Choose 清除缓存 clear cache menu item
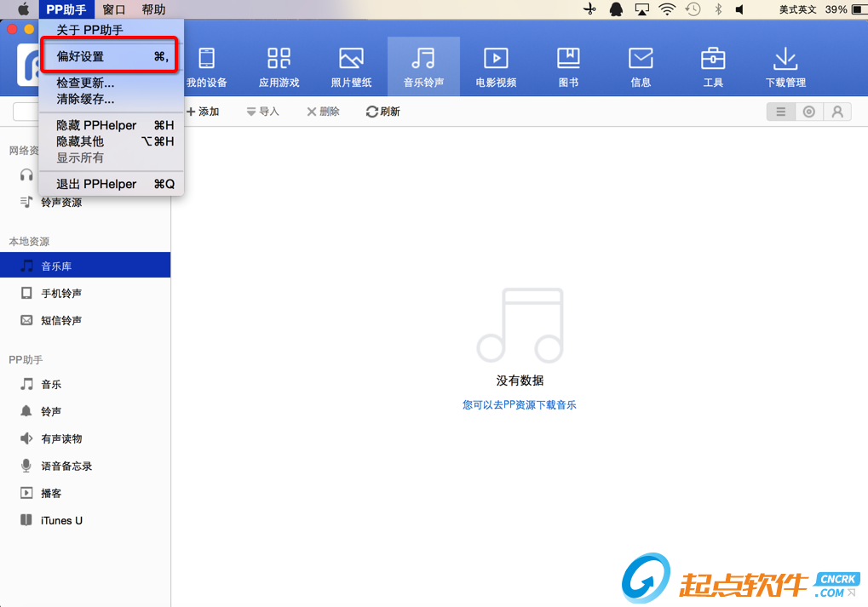 click(x=112, y=100)
